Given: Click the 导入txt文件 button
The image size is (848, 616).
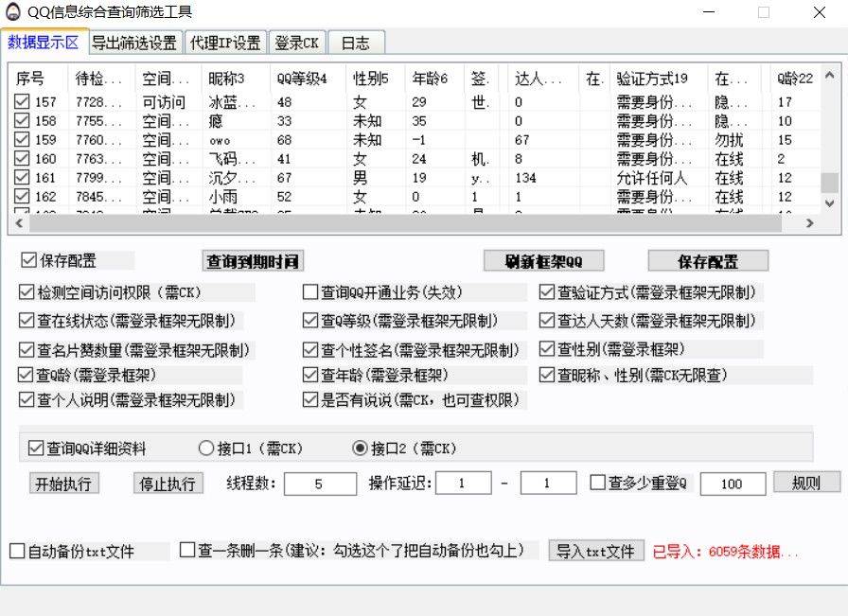Looking at the screenshot, I should (x=595, y=551).
